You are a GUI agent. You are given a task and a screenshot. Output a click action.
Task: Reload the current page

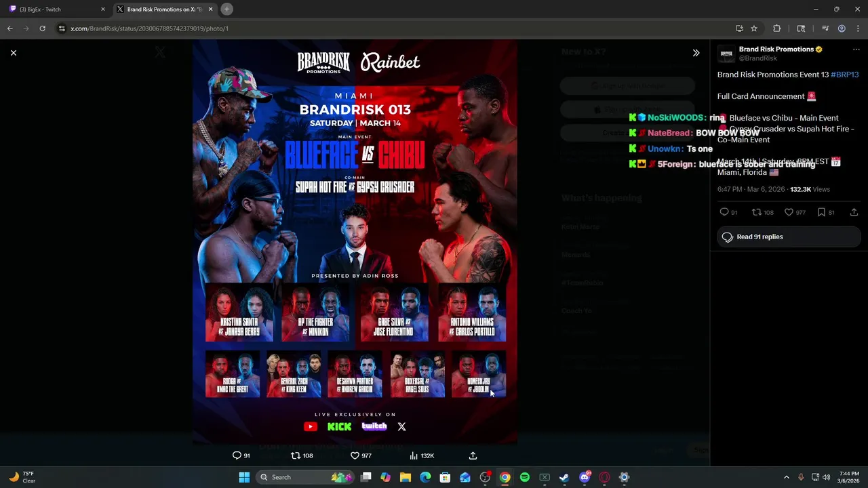(x=42, y=28)
